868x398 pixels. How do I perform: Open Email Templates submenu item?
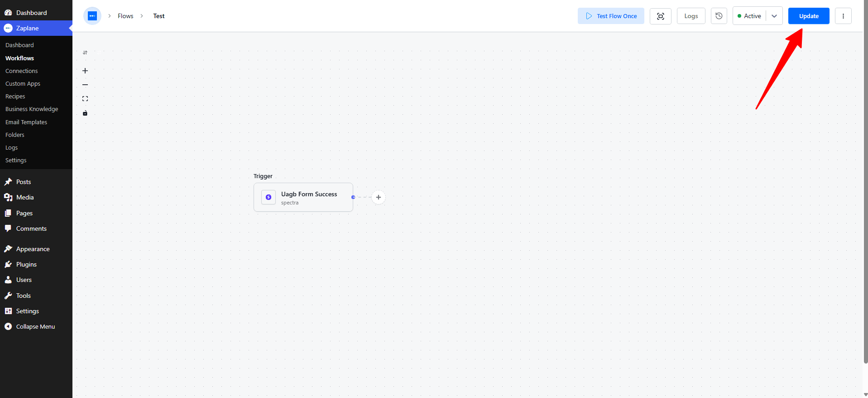26,122
